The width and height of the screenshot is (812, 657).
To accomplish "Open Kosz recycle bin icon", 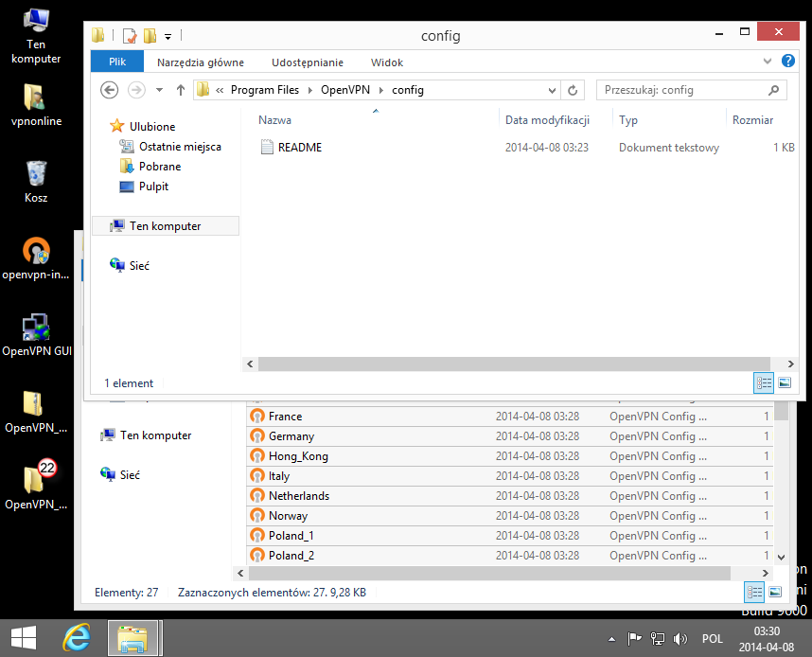I will (36, 182).
